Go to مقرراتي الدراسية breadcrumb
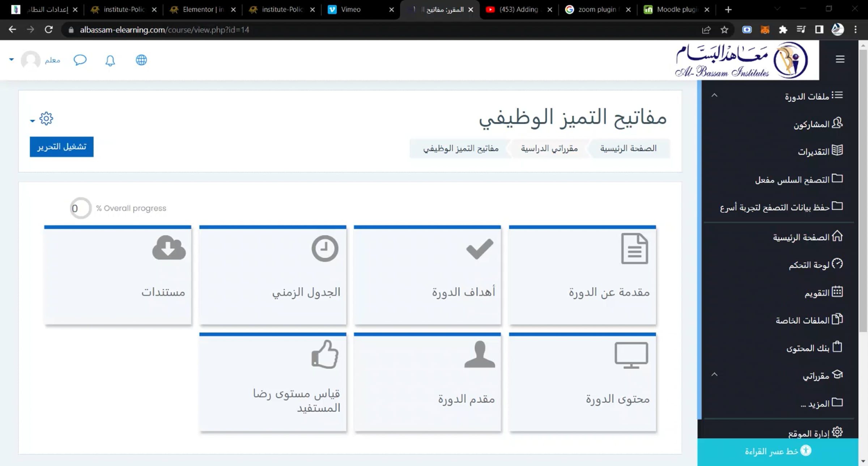Image resolution: width=868 pixels, height=466 pixels. point(549,148)
